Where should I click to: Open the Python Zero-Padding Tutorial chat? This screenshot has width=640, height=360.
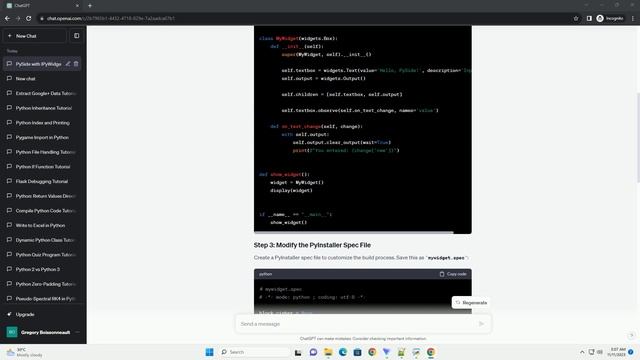(42, 284)
